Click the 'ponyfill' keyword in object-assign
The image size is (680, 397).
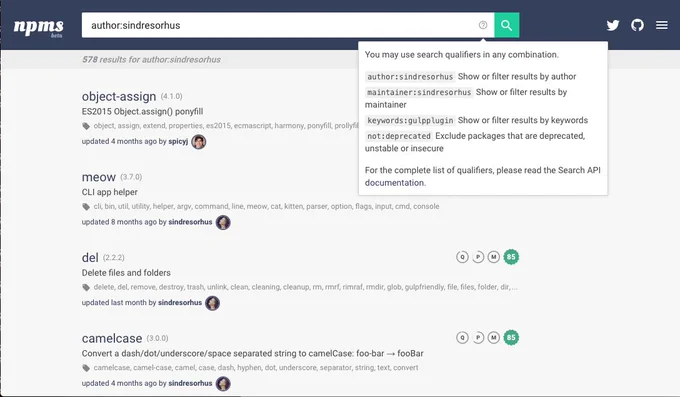318,126
